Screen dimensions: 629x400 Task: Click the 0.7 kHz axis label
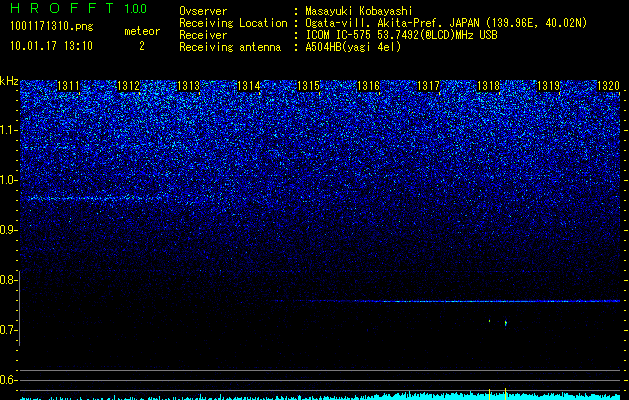[8, 330]
